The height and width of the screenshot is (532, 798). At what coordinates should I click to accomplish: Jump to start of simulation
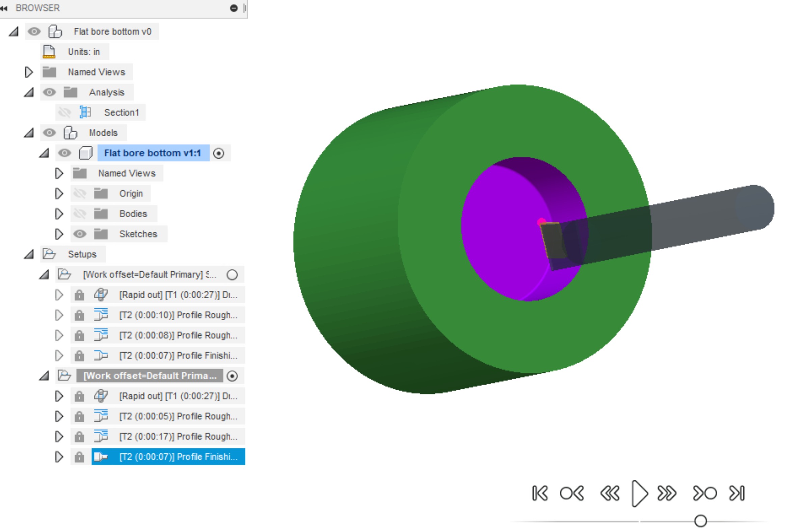[x=540, y=493]
